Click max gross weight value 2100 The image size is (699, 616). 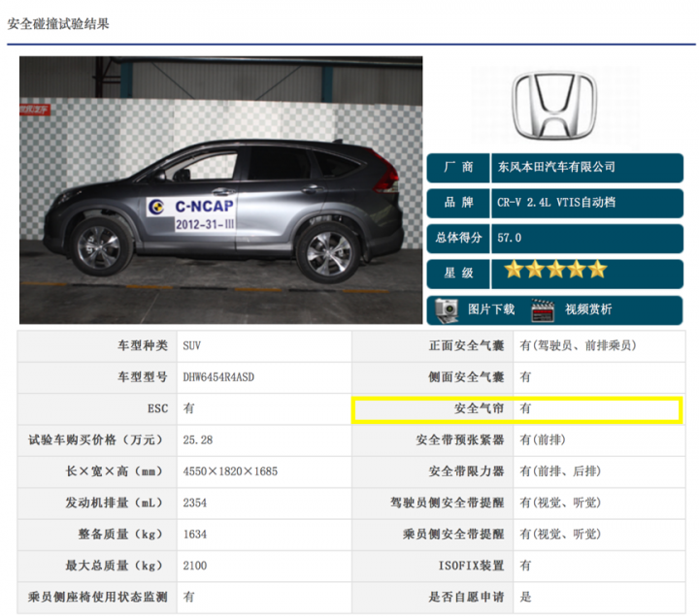pos(195,566)
